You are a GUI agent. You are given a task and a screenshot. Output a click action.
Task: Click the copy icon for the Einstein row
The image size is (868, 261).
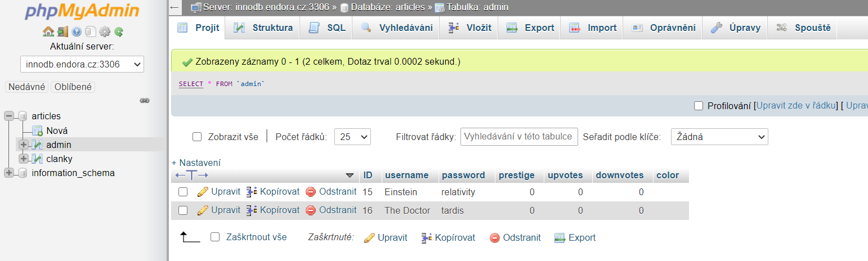(252, 192)
